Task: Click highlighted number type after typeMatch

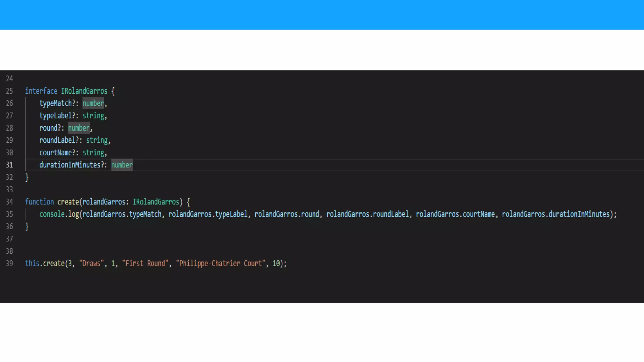Action: click(93, 103)
